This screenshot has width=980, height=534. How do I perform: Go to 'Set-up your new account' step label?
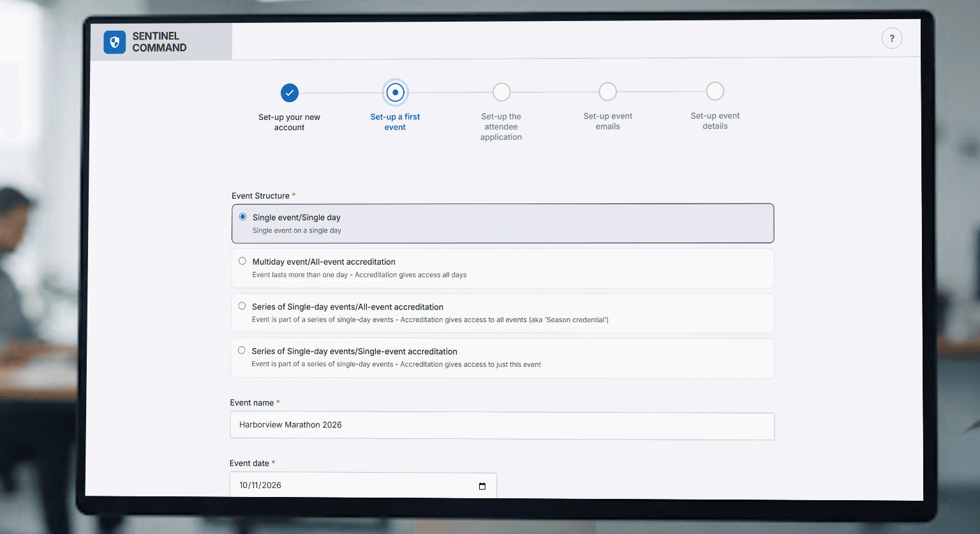(290, 122)
